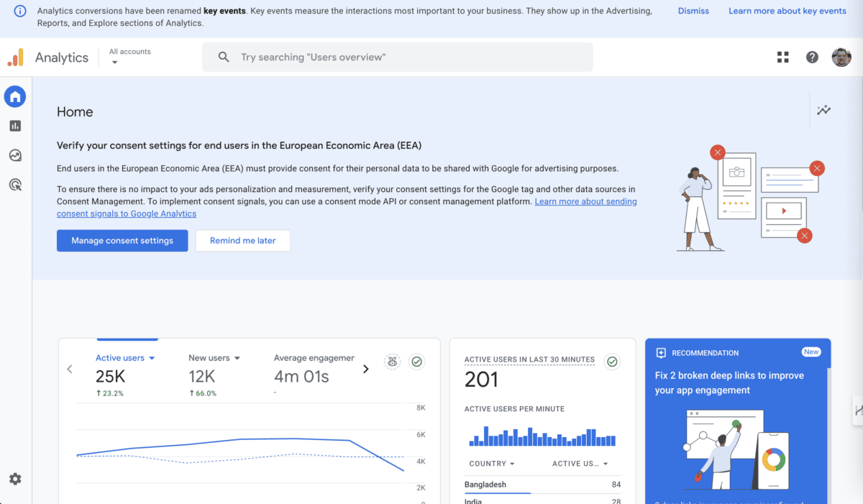The image size is (863, 504).
Task: Click the 201 active users value
Action: (482, 380)
